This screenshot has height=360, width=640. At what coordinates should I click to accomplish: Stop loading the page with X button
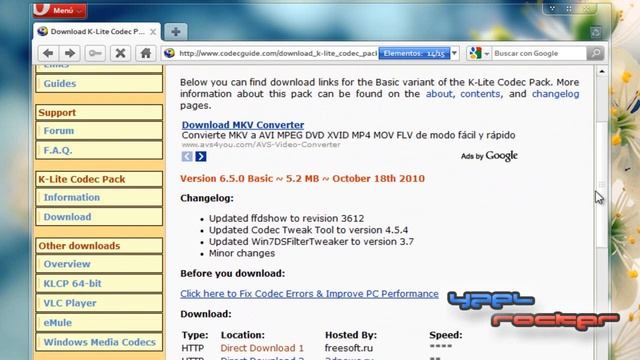click(x=120, y=53)
